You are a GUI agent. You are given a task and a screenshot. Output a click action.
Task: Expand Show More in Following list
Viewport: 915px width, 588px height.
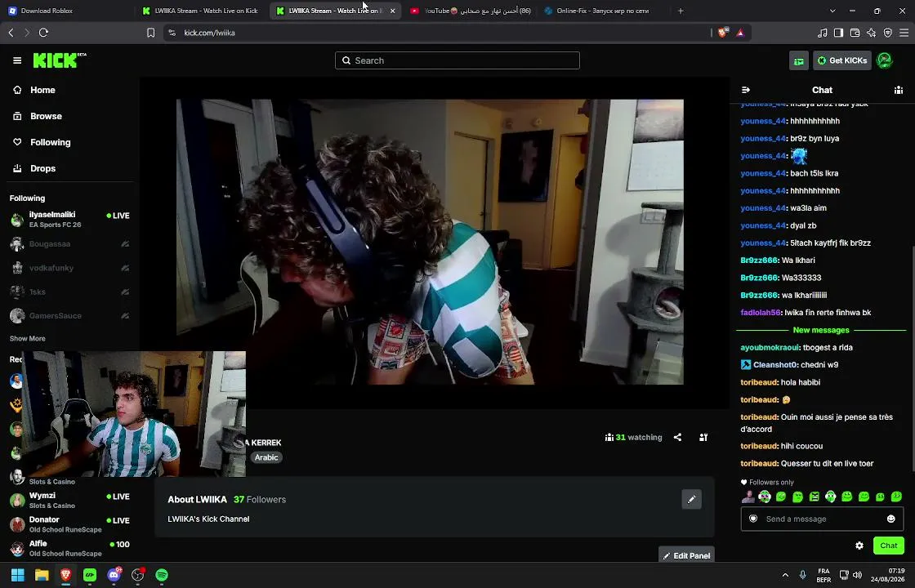[x=28, y=338]
